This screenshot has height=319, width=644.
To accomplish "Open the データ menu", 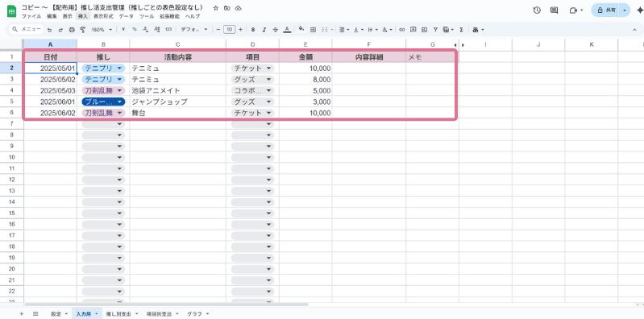I will tap(126, 16).
